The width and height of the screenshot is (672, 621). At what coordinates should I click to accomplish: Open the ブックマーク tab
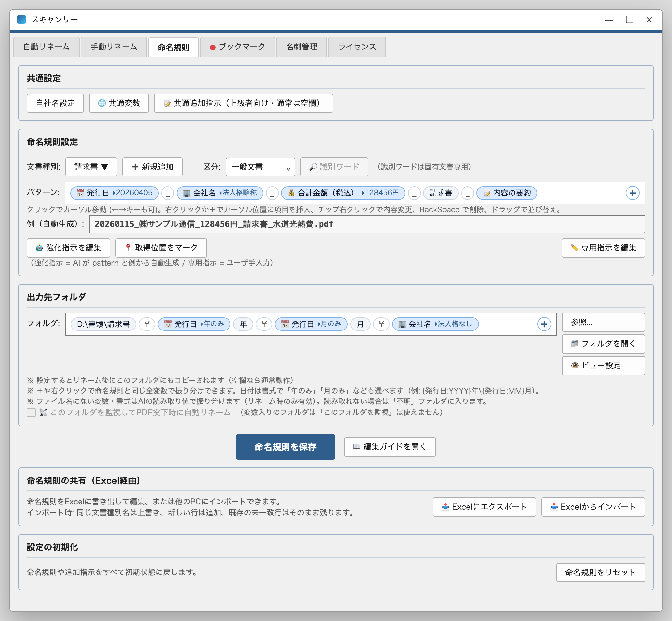[x=237, y=47]
